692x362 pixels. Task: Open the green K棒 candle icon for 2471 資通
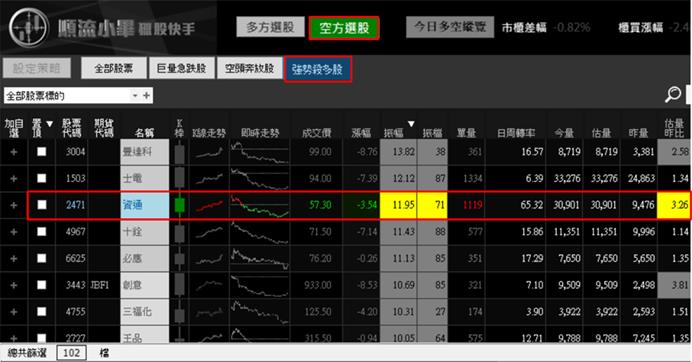[x=179, y=205]
